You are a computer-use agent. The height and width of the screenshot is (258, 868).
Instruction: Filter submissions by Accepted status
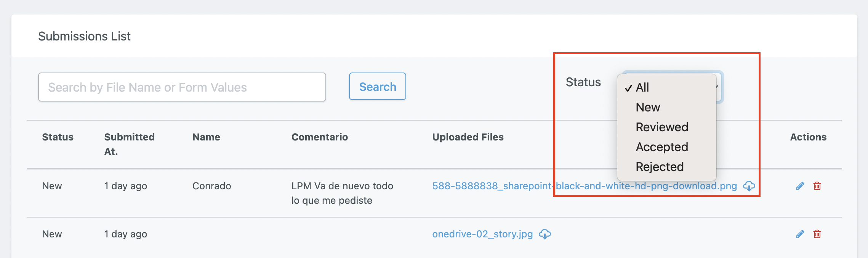(667, 147)
